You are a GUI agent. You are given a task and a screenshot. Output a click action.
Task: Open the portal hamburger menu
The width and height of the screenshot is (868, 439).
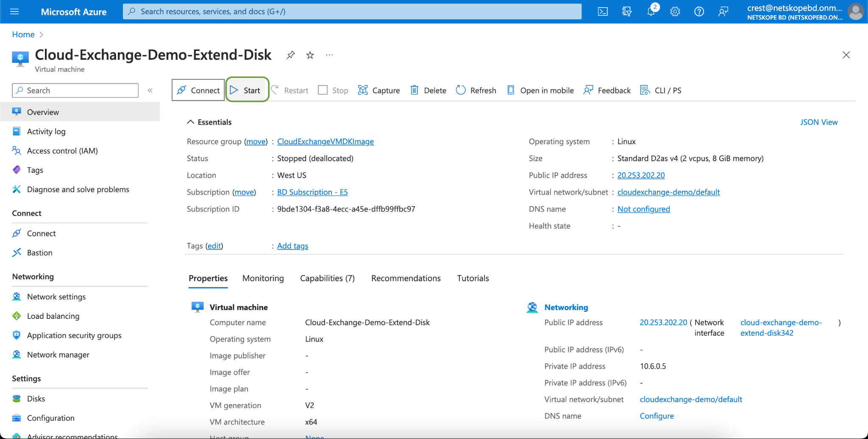click(x=14, y=11)
